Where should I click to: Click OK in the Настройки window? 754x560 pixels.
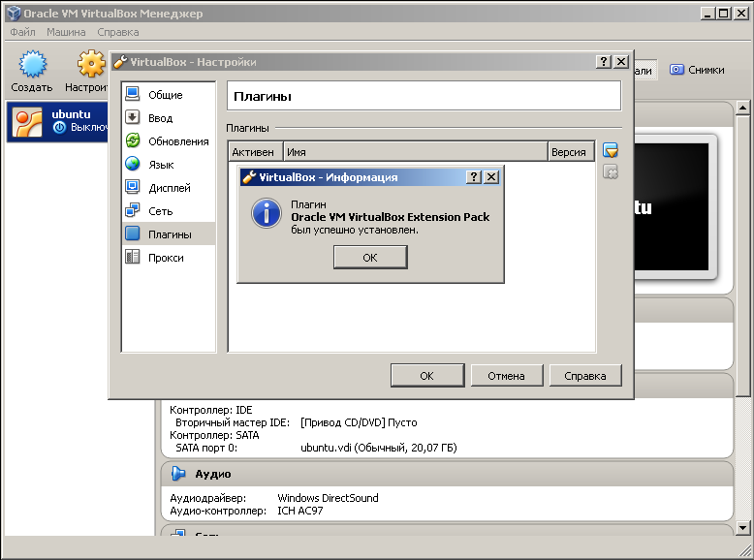click(x=427, y=375)
